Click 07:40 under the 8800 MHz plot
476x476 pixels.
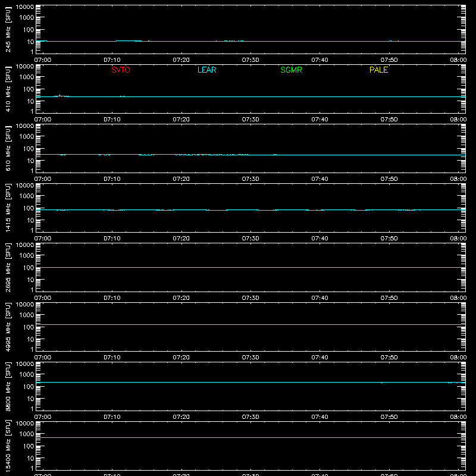[x=320, y=417]
